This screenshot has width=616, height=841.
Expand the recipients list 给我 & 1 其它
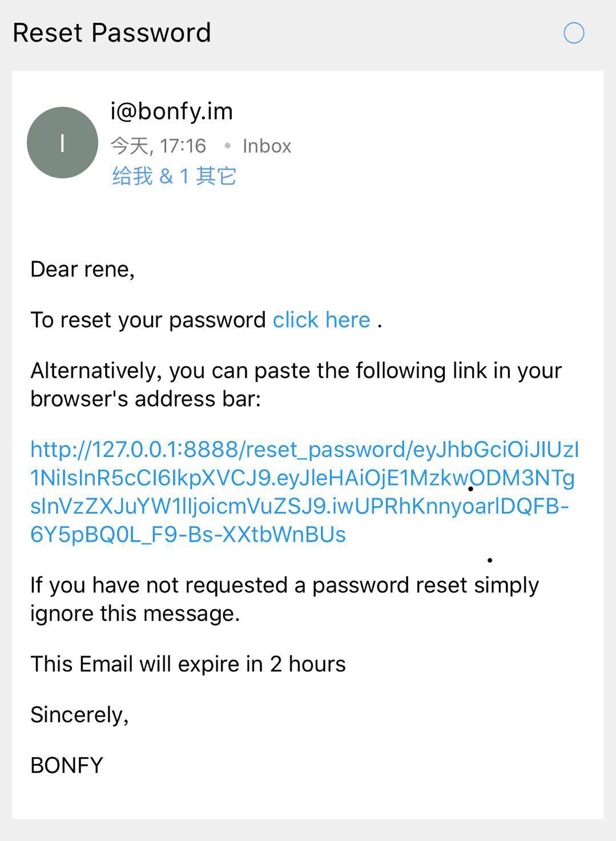(174, 176)
